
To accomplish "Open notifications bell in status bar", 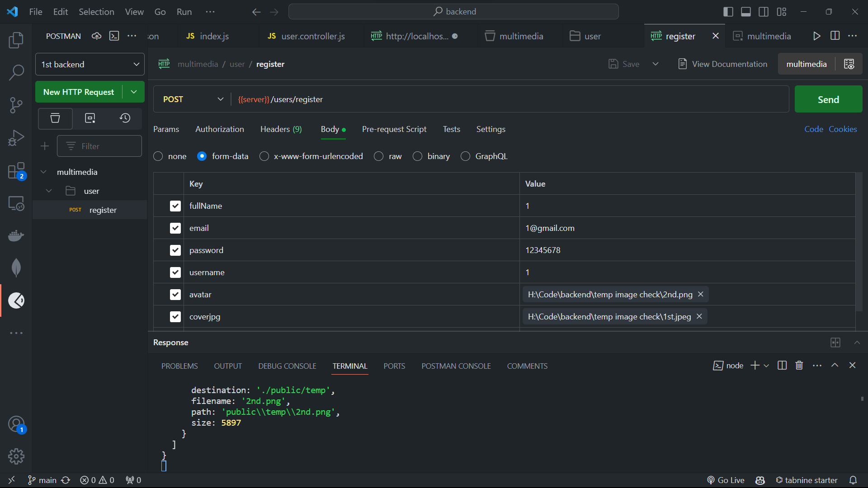I will click(x=853, y=480).
